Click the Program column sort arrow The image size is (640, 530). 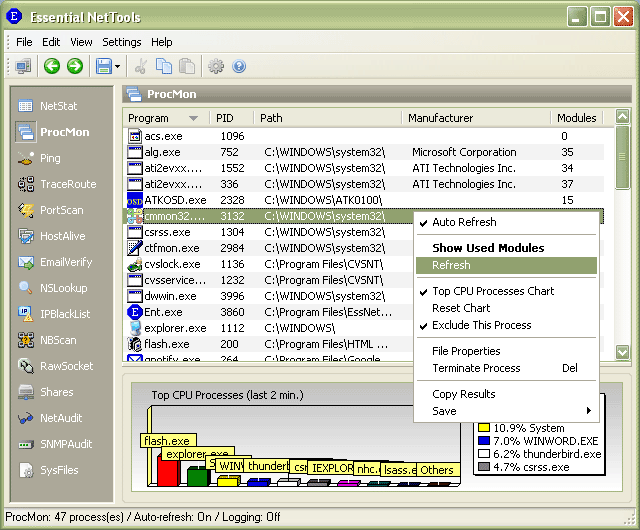[x=193, y=118]
